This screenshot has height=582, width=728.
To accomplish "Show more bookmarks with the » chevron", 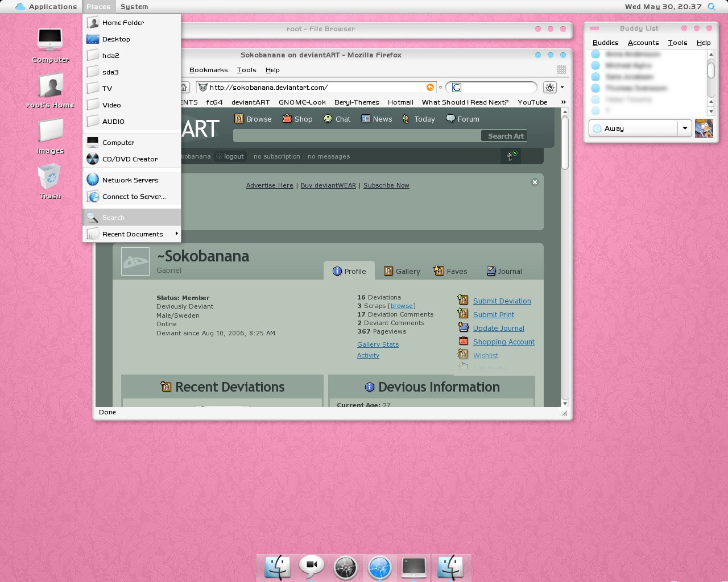I will click(x=564, y=102).
